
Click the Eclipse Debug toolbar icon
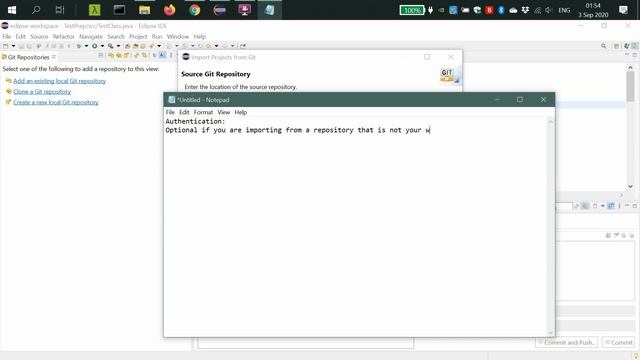tap(79, 46)
